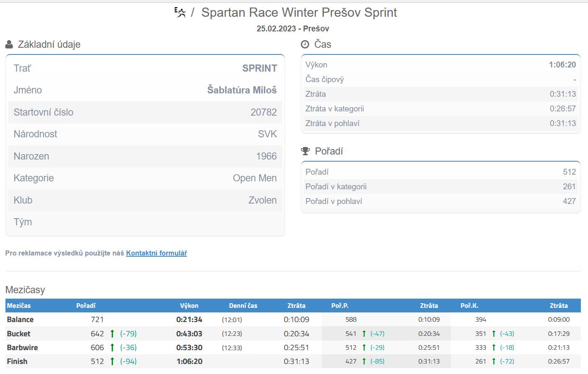Click the green arrow next to Barbwire Poř.K. 333

(494, 348)
